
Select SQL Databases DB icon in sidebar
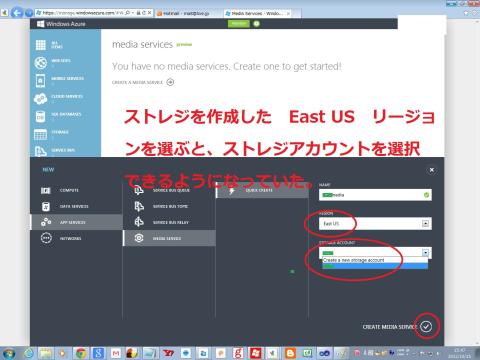click(x=40, y=116)
